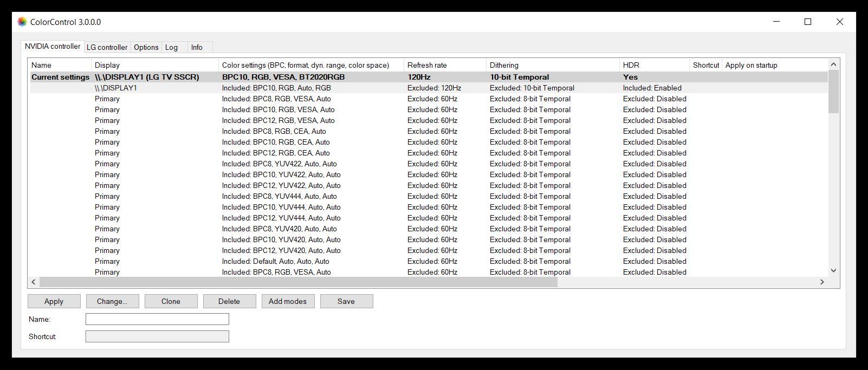Click the '10-bit Temporal' current dithering cell
The image size is (868, 370).
click(520, 77)
